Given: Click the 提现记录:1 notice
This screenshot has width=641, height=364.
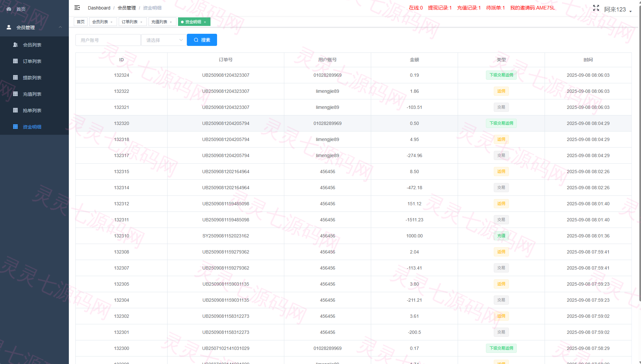Looking at the screenshot, I should click(440, 8).
